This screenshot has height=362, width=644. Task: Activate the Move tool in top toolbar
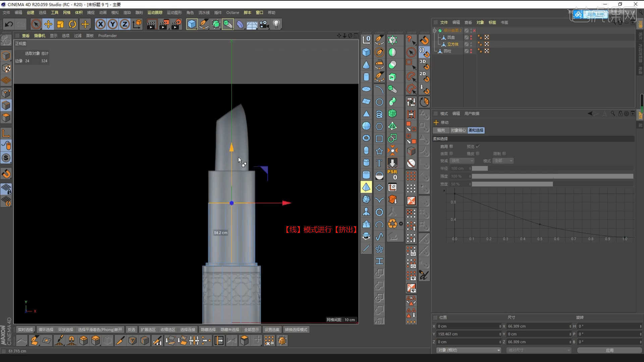tap(48, 24)
